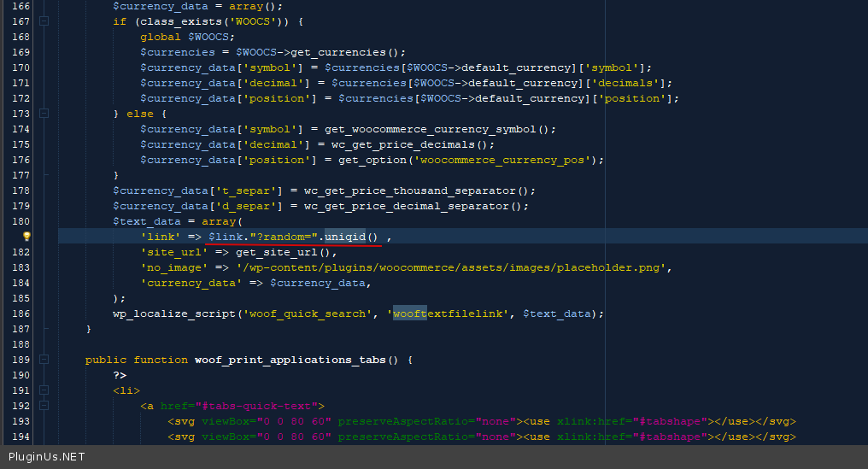Click line number 194 in the gutter

click(18, 437)
